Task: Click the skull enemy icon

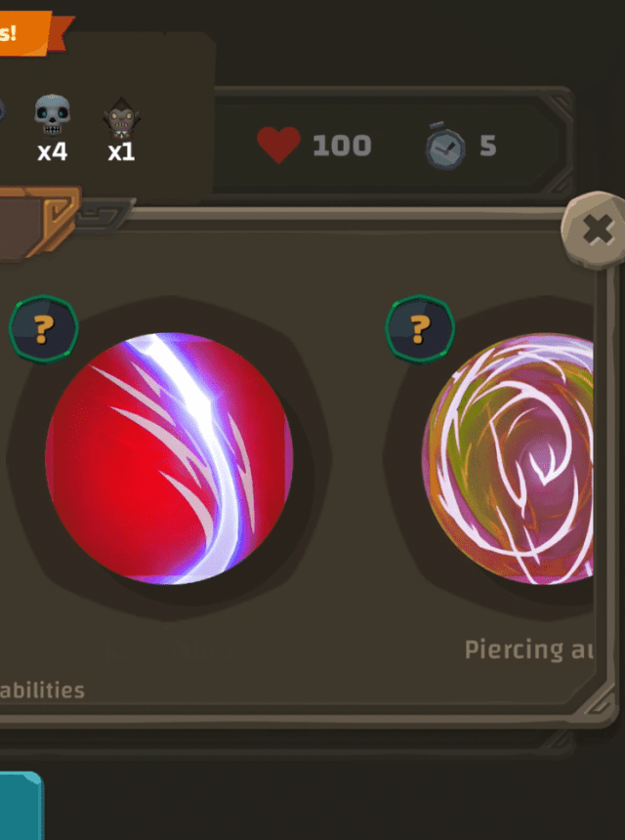Action: tap(52, 115)
